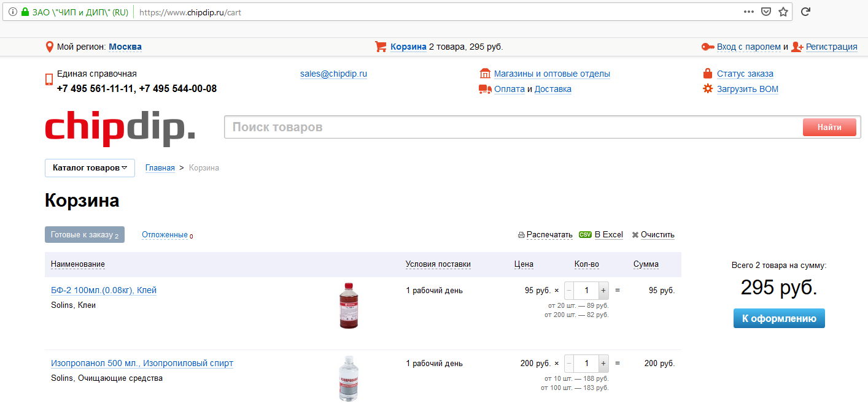Switch to the Отложенные tab
The height and width of the screenshot is (417, 868).
click(x=165, y=235)
